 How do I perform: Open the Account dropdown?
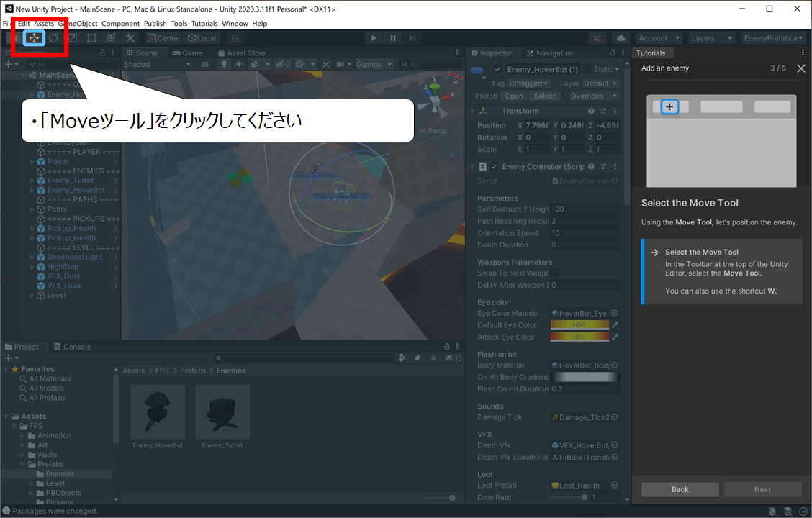pyautogui.click(x=659, y=38)
